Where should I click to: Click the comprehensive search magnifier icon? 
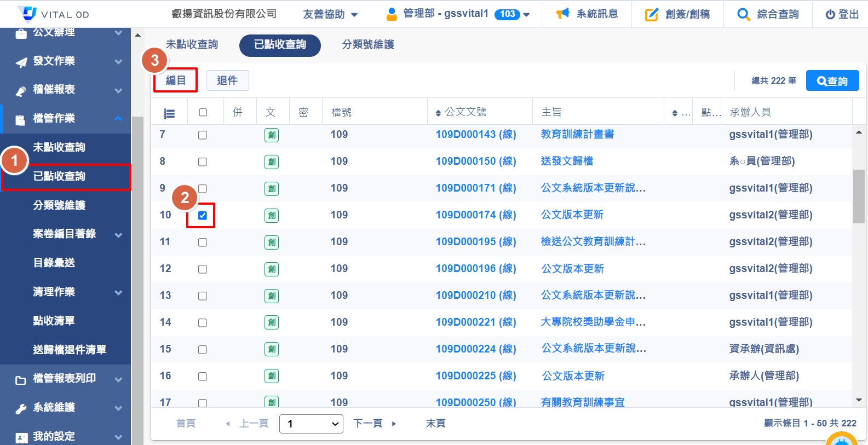743,14
